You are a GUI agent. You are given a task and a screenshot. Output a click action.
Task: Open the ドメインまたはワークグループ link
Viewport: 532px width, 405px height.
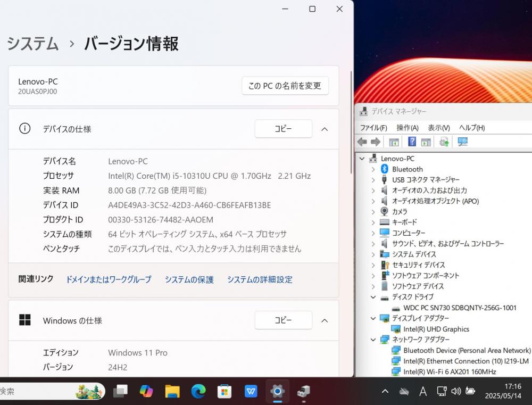(x=109, y=279)
